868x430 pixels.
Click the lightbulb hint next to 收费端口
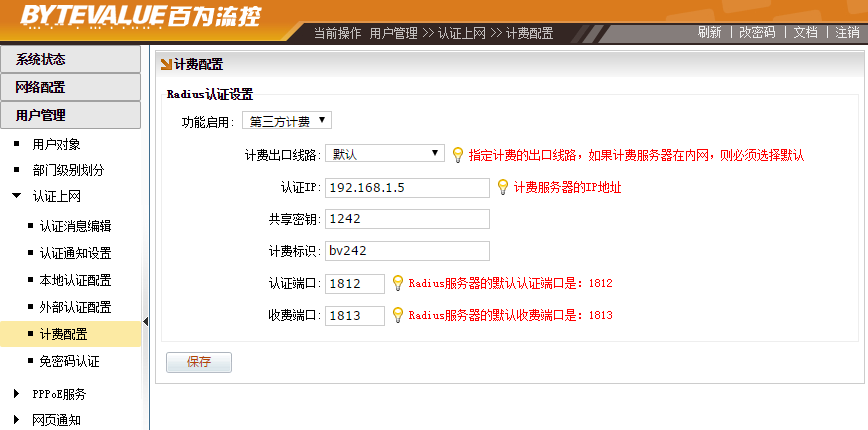(x=398, y=315)
